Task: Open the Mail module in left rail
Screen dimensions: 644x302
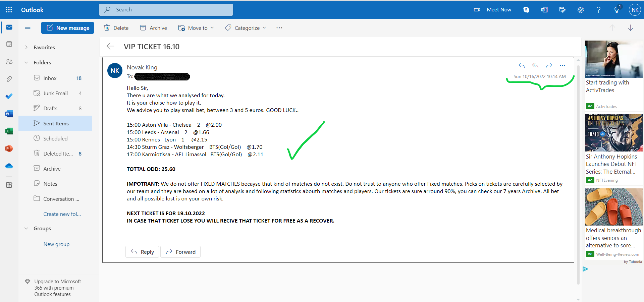Action: pos(9,27)
